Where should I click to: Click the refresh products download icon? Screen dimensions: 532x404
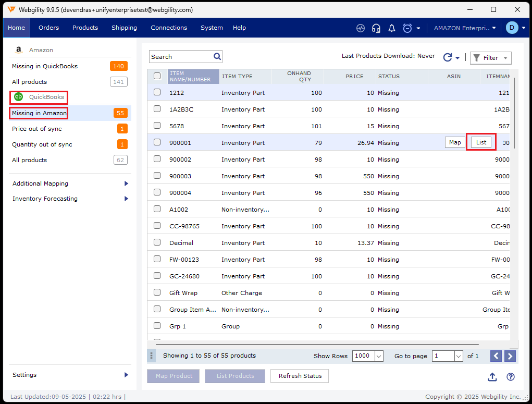(x=448, y=58)
